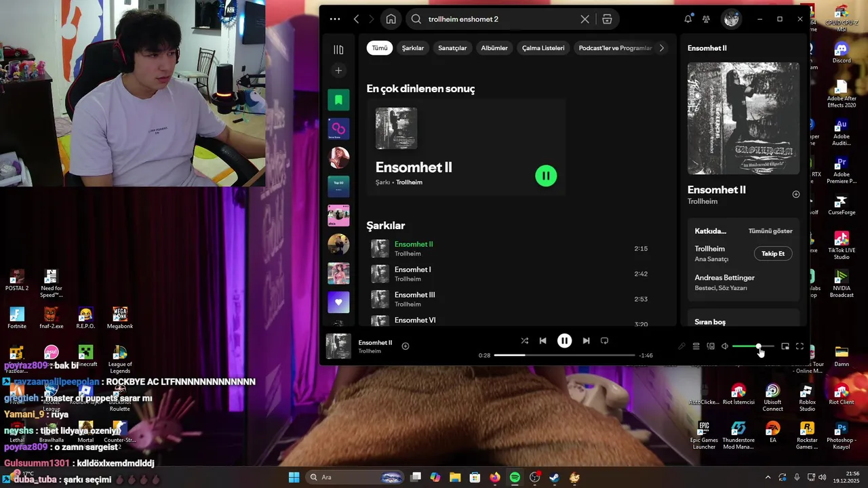Screen dimensions: 868x488
Task: Go forward using the Spotify forward arrow
Action: tap(372, 19)
